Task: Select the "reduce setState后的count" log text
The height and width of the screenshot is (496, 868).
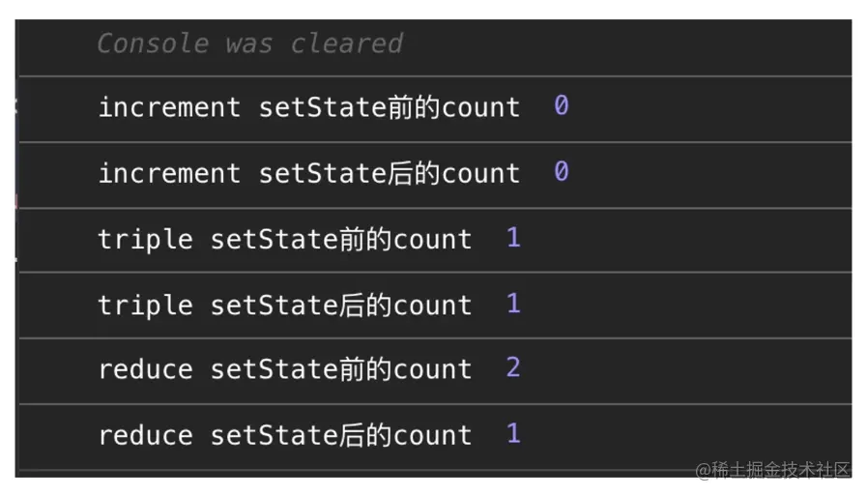Action: coord(284,435)
